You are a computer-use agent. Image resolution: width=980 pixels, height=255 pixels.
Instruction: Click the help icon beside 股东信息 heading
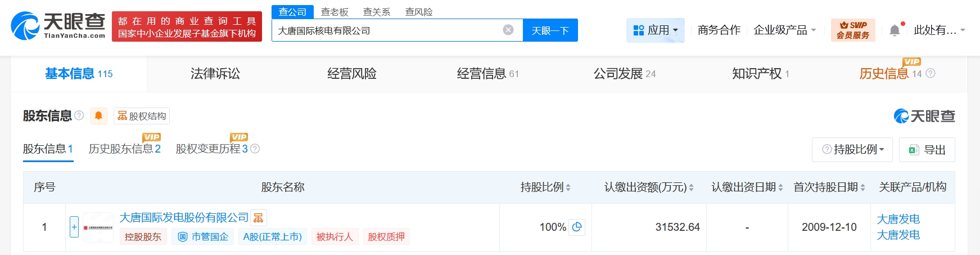click(x=79, y=115)
